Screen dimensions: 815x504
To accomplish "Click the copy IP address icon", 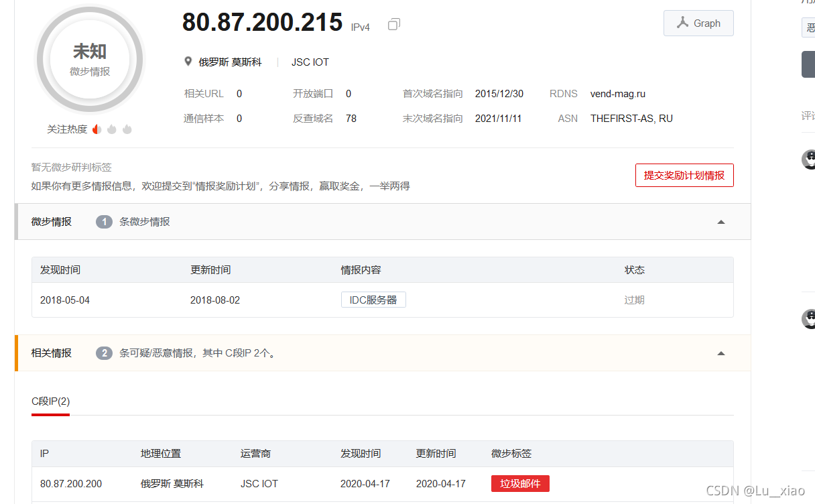I will coord(393,23).
